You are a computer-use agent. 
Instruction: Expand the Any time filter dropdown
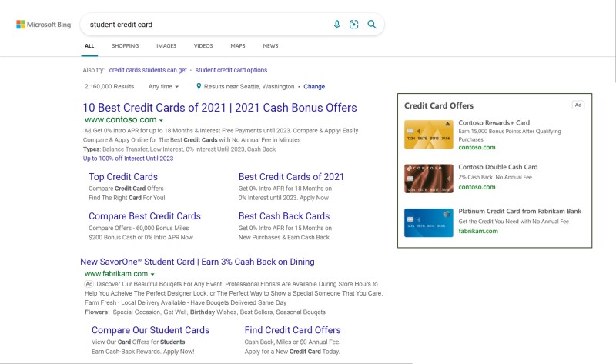[163, 86]
